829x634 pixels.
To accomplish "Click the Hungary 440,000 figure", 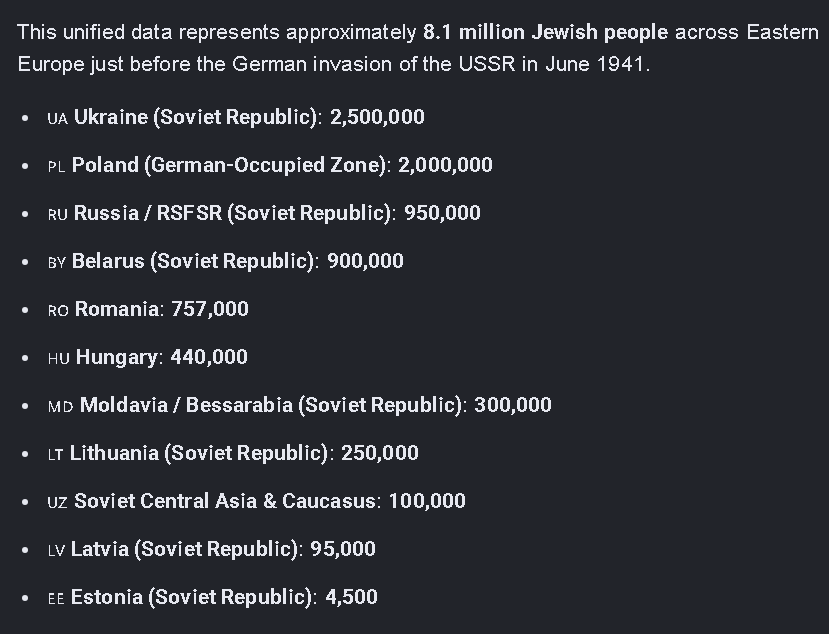I will click(x=209, y=357).
